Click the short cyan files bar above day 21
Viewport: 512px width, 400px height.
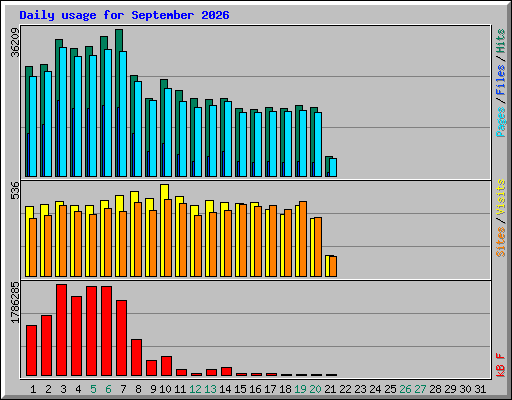point(333,167)
